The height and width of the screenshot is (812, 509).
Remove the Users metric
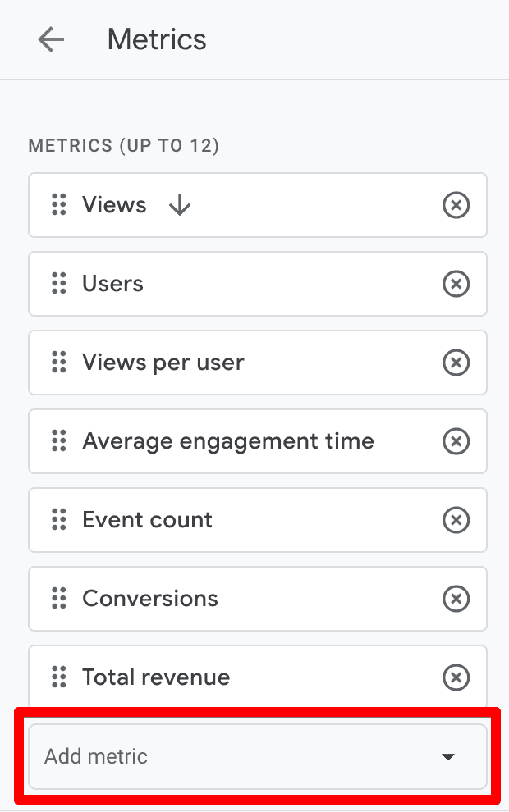(456, 284)
